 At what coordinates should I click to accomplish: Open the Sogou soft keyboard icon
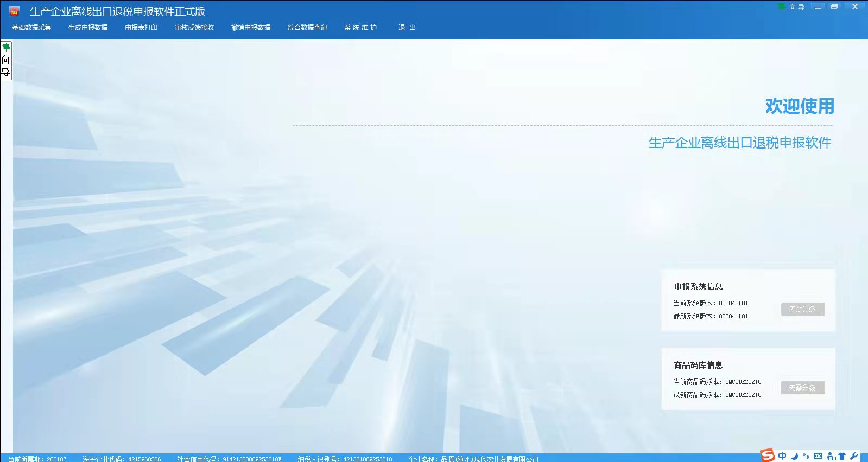click(x=818, y=456)
